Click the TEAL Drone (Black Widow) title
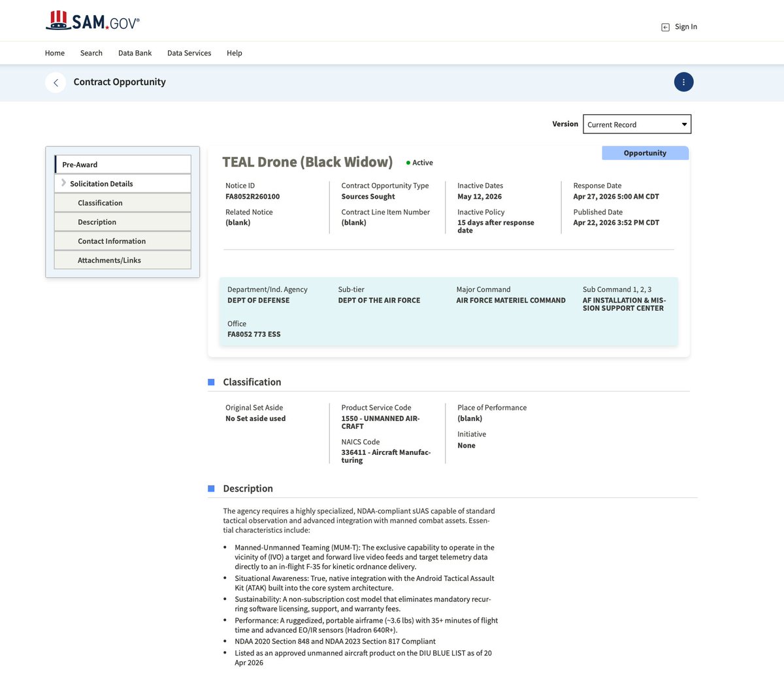 pos(308,162)
